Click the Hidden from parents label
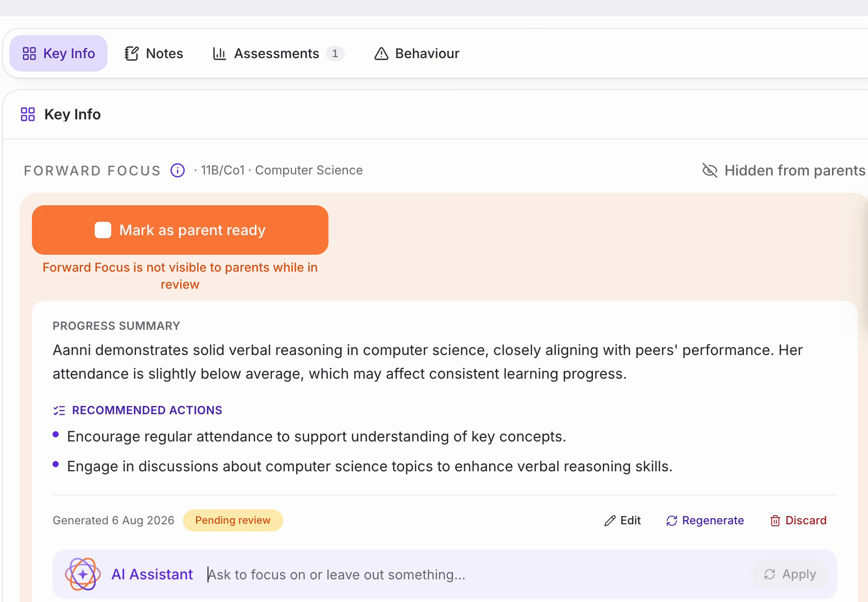 (795, 170)
